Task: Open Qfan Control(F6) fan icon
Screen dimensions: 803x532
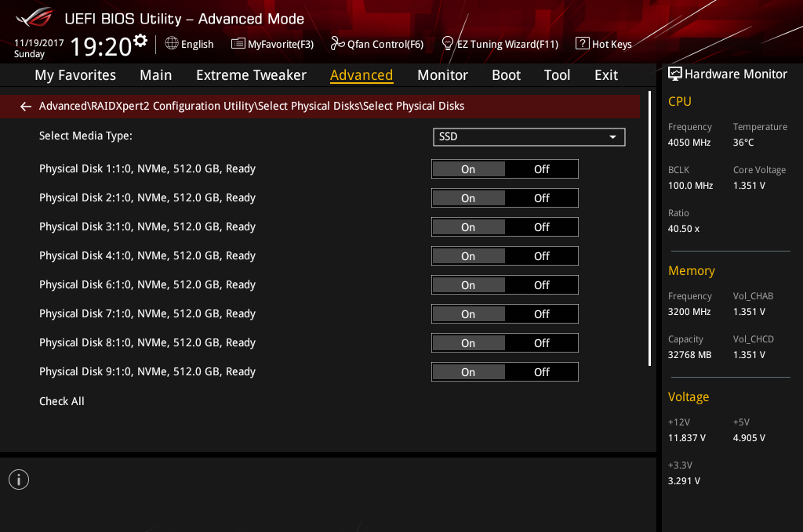Action: tap(337, 43)
